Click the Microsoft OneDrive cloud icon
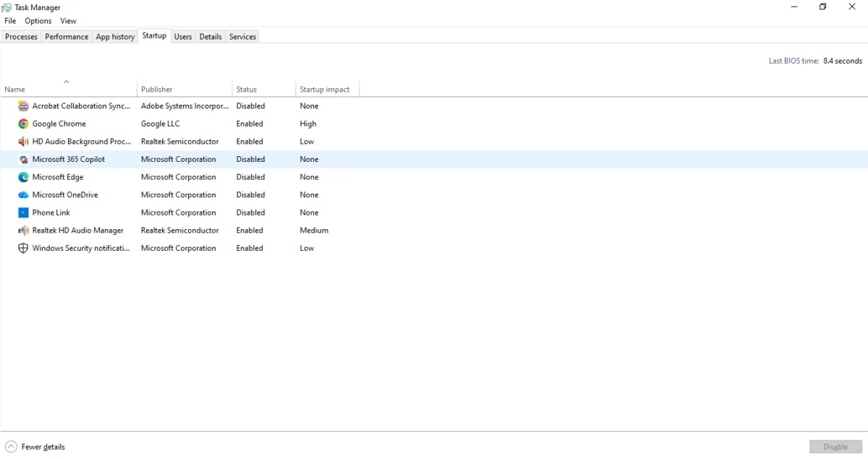 click(x=23, y=195)
